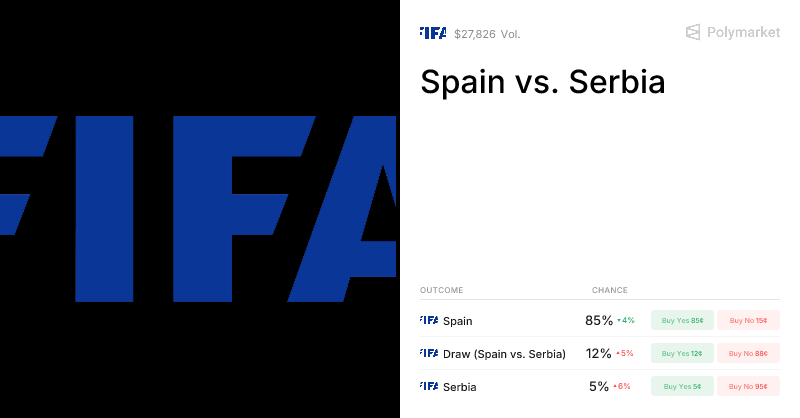Click the green up arrow on Spain's chance

(620, 321)
